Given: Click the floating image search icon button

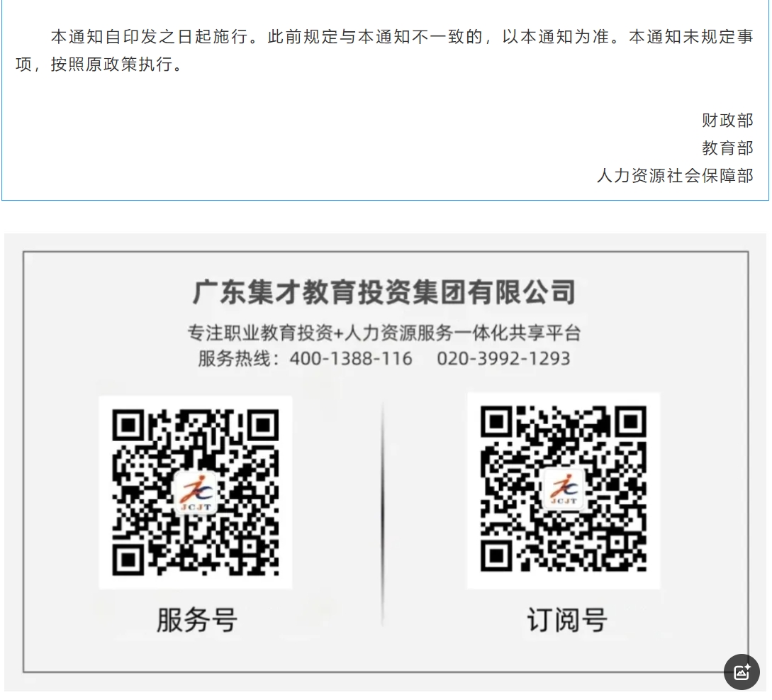Looking at the screenshot, I should (742, 672).
